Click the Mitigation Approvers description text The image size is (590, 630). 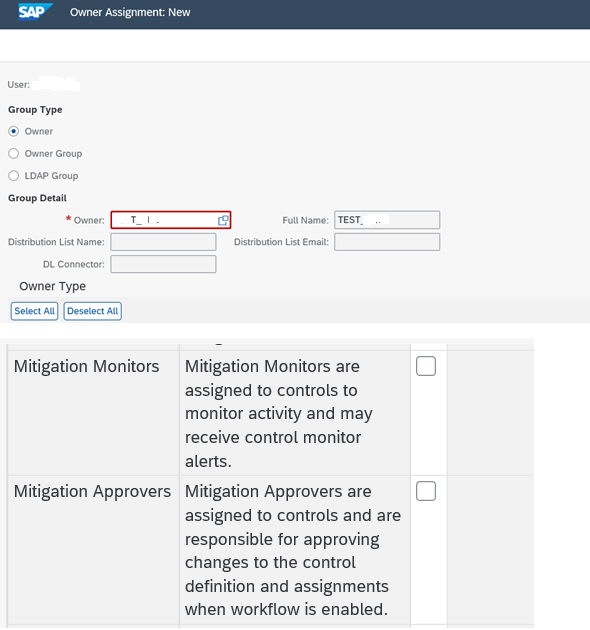[293, 550]
